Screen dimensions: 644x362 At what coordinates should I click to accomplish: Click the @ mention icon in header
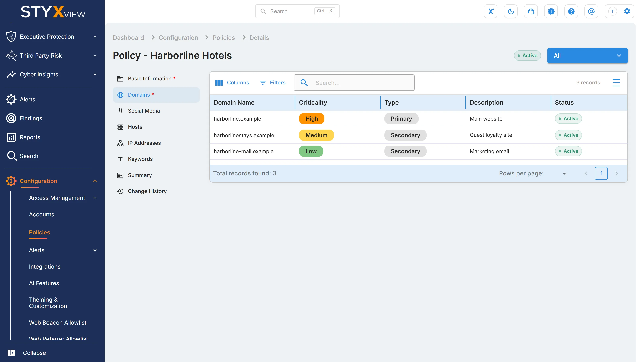pos(591,11)
